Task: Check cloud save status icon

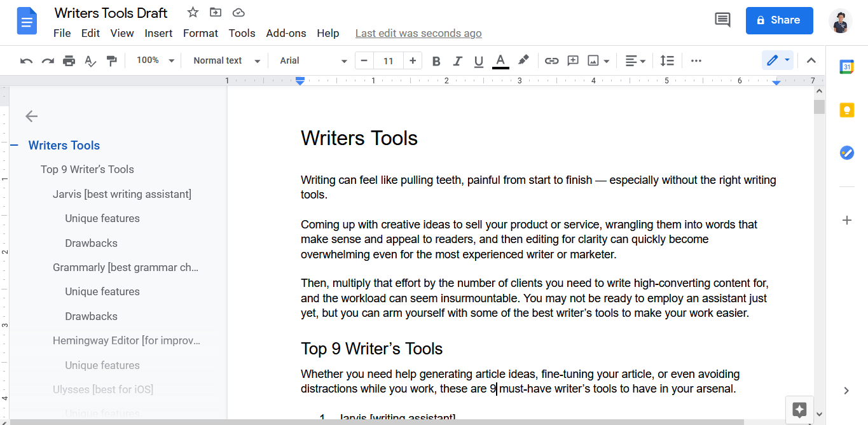Action: tap(238, 13)
